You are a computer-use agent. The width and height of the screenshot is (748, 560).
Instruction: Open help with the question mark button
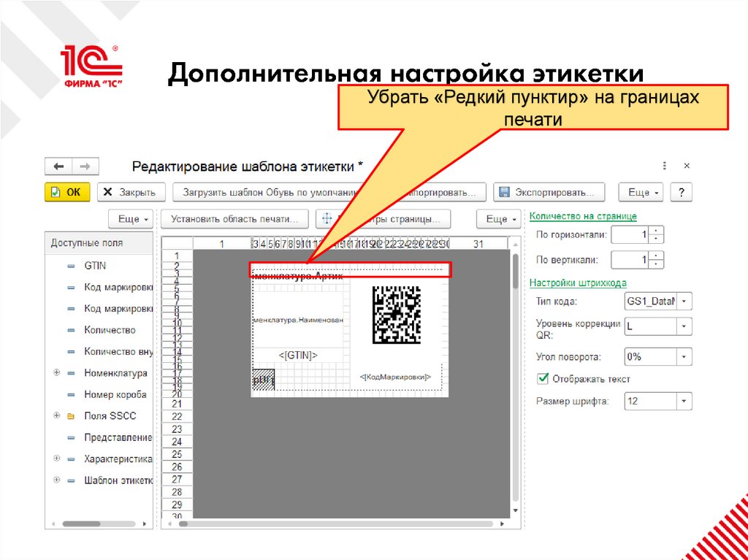coord(682,192)
